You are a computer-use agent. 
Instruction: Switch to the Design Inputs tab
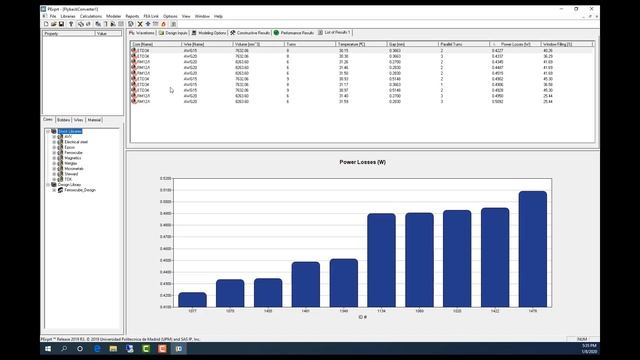pyautogui.click(x=173, y=33)
